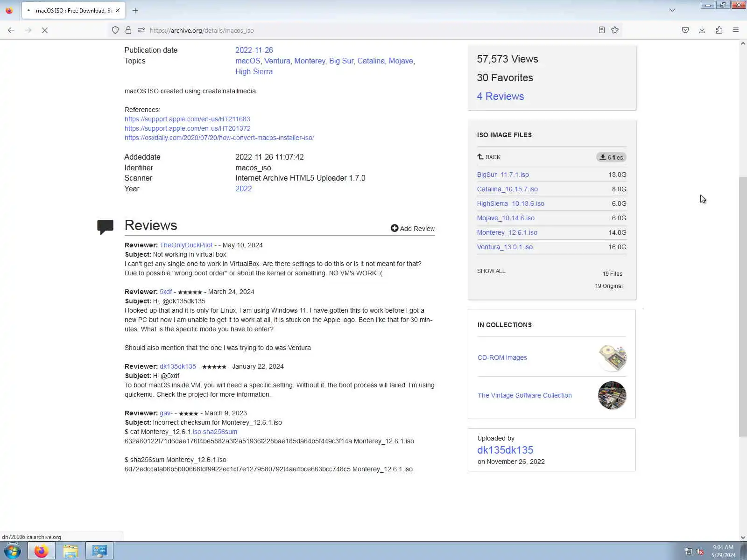This screenshot has height=560, width=747.
Task: Switch to Firefox taskbar icon
Action: coord(42,551)
